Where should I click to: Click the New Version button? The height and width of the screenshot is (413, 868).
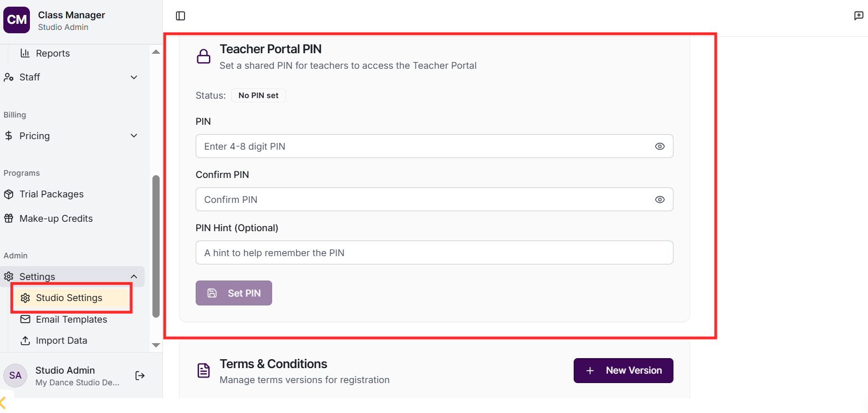(623, 370)
